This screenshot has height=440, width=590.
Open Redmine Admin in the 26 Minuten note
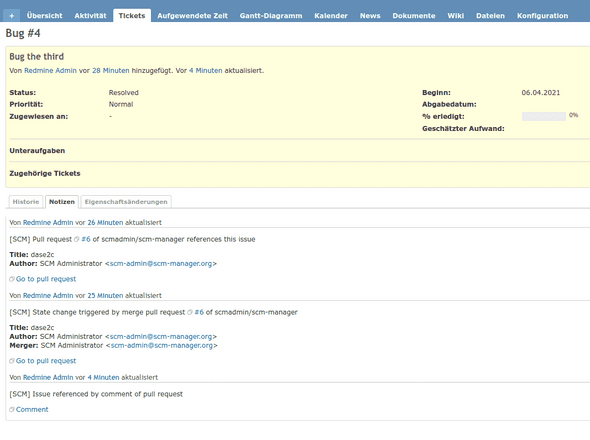(48, 223)
